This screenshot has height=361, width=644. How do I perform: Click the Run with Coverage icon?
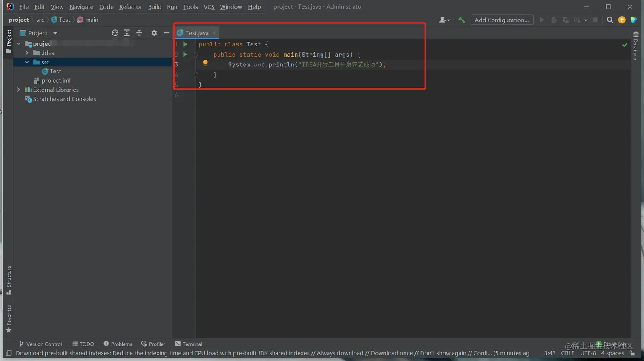point(566,20)
